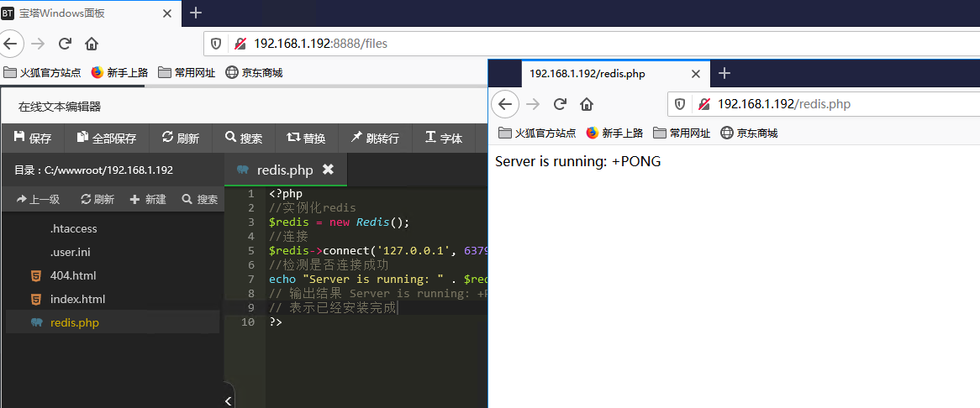The height and width of the screenshot is (408, 980).
Task: Click shield icon in main window address bar
Action: 216,44
